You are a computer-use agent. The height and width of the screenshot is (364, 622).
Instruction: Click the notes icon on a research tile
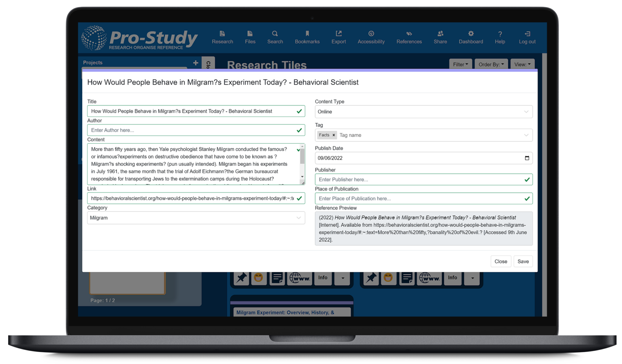coord(277,277)
